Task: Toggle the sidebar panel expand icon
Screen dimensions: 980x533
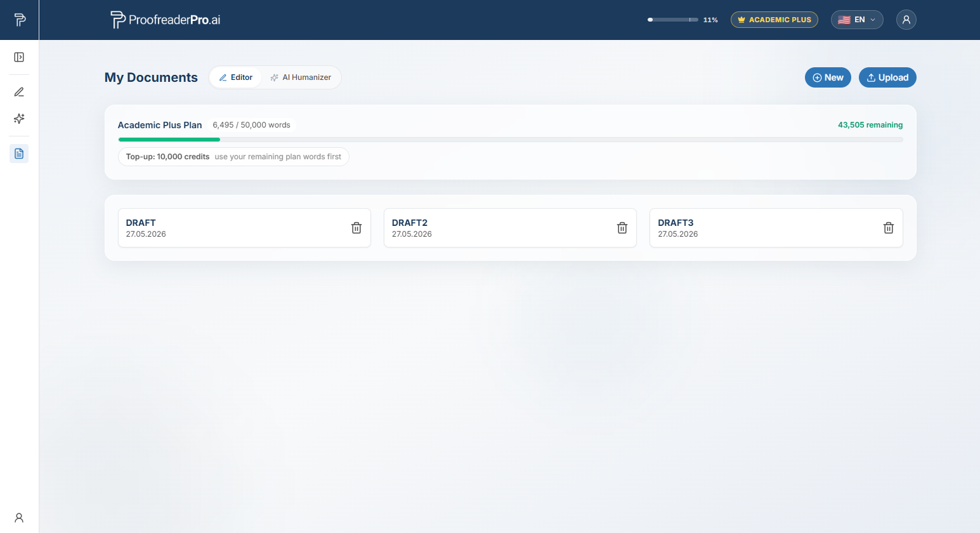Action: pyautogui.click(x=19, y=57)
